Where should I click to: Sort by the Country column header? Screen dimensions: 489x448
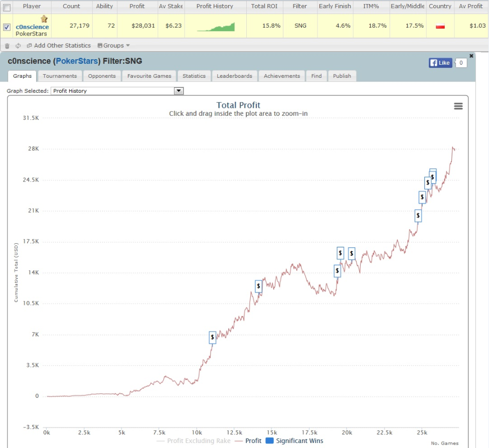pos(440,6)
